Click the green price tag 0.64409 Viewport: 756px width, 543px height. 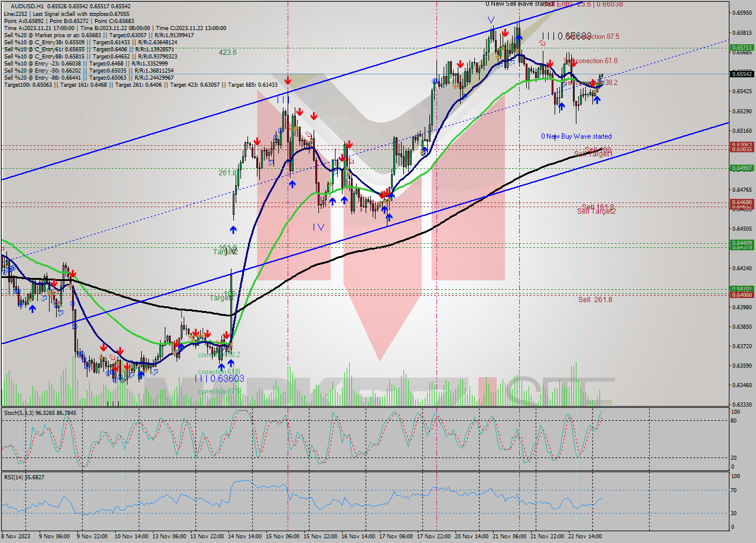tap(742, 243)
